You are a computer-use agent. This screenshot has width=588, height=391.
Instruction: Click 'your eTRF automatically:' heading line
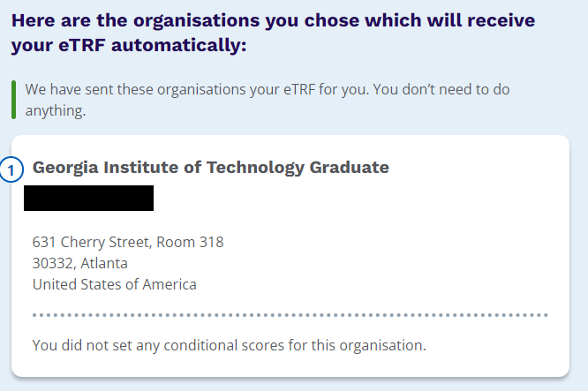[129, 45]
